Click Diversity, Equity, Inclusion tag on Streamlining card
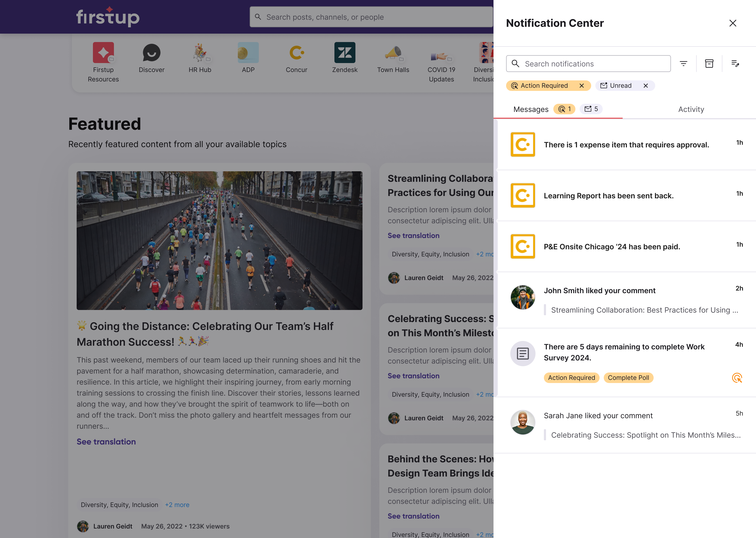Image resolution: width=756 pixels, height=538 pixels. (430, 254)
